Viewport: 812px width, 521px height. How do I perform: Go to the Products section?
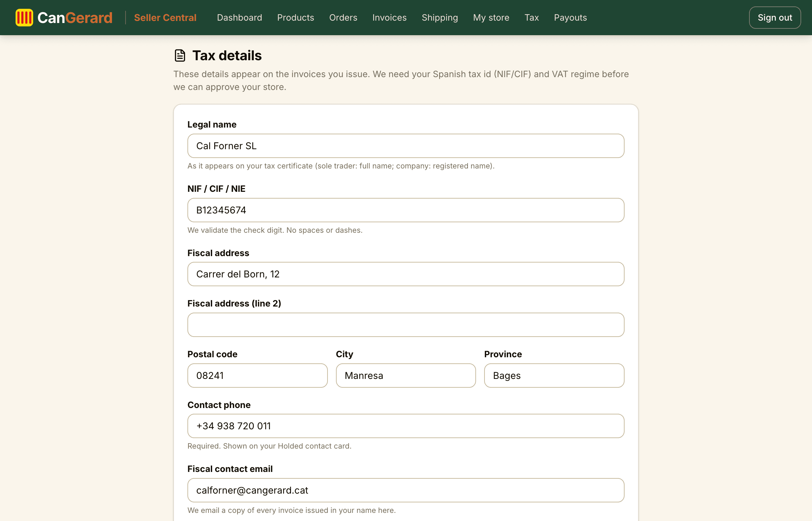coord(295,18)
